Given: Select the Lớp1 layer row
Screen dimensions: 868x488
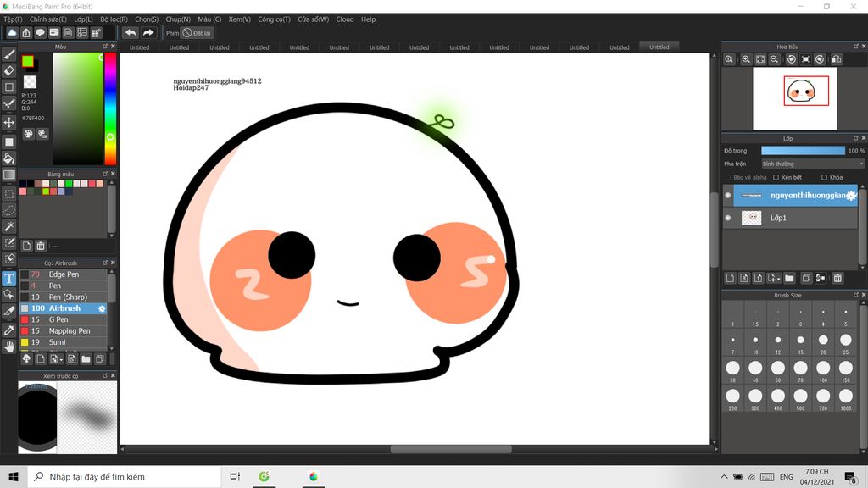Looking at the screenshot, I should [x=795, y=218].
